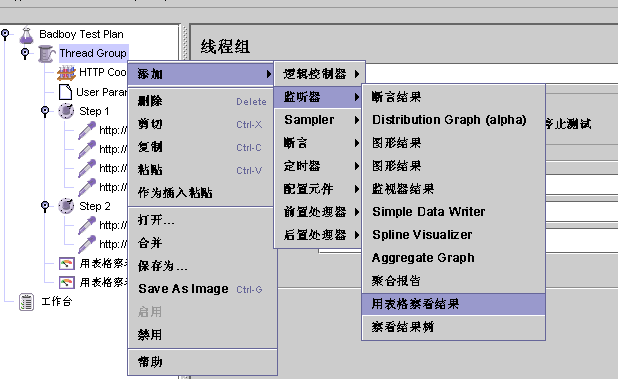Click the Step 2 controller icon

66,206
